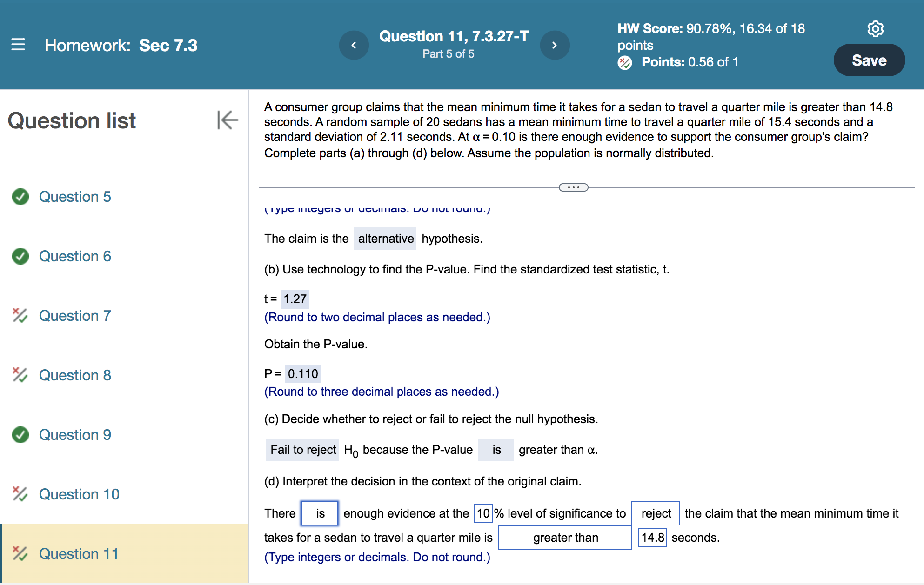The width and height of the screenshot is (924, 585).
Task: Open the 'is' answer dropdown in part (c)
Action: coord(495,449)
